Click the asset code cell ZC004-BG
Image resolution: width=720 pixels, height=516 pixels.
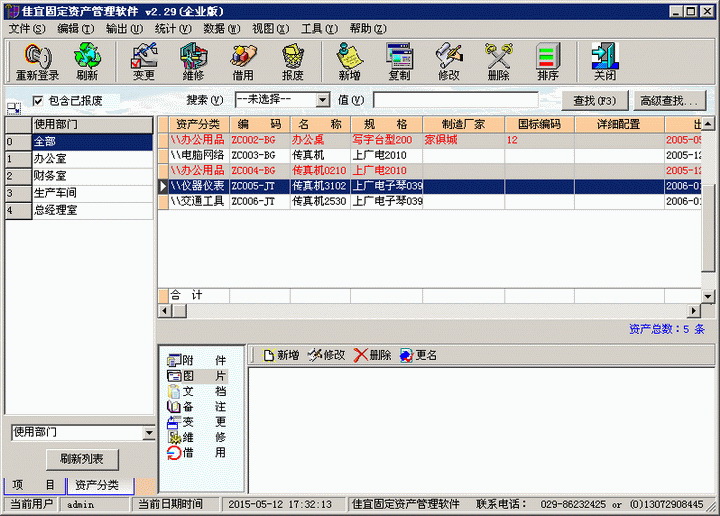tap(259, 170)
